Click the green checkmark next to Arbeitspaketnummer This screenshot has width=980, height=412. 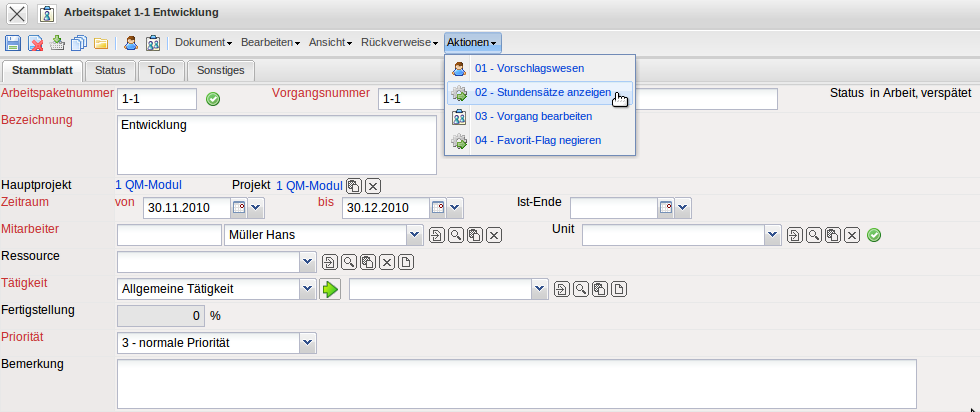coord(213,99)
